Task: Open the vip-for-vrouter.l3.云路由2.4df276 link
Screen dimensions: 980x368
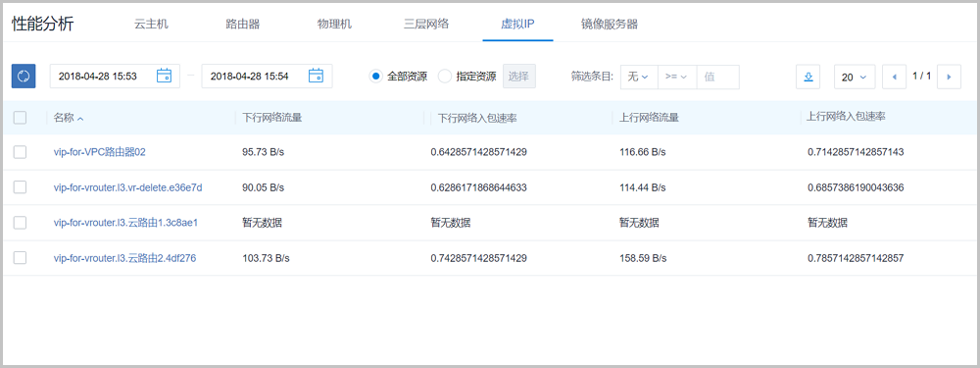Action: [x=125, y=257]
